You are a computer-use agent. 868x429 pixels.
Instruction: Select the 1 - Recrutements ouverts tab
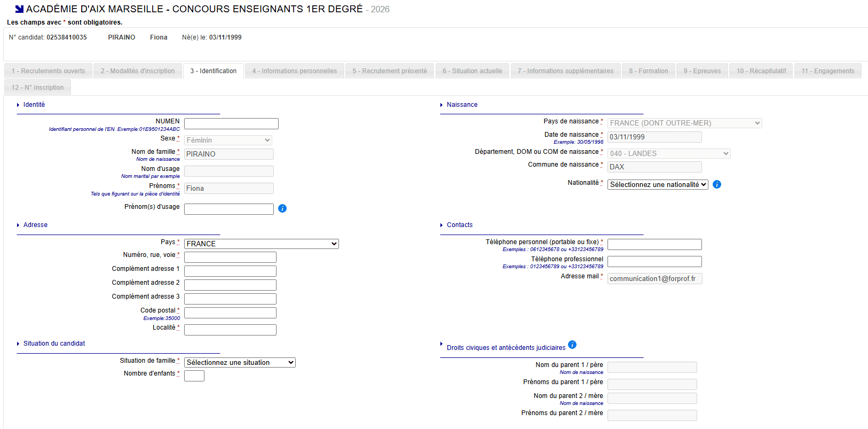pos(49,71)
